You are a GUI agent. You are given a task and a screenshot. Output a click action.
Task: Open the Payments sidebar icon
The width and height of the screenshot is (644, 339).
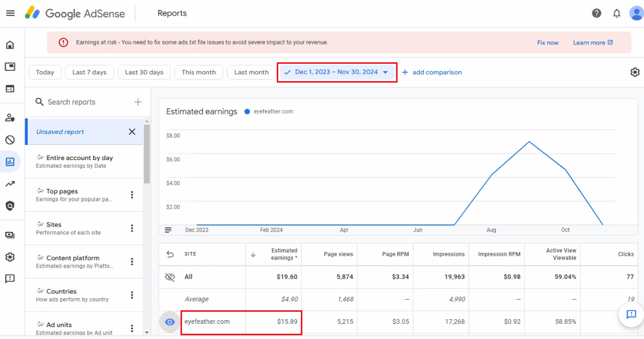[x=10, y=235]
